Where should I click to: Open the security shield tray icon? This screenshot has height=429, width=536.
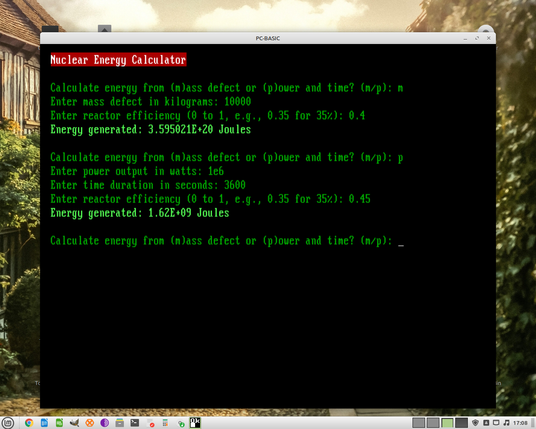click(x=475, y=423)
